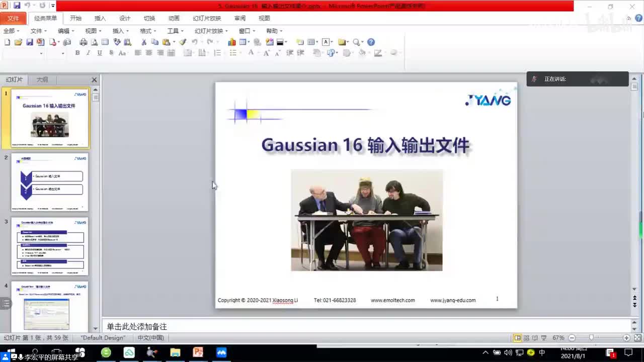Image resolution: width=644 pixels, height=362 pixels.
Task: Select slide 3 thumbnail in the panel
Action: 50,246
